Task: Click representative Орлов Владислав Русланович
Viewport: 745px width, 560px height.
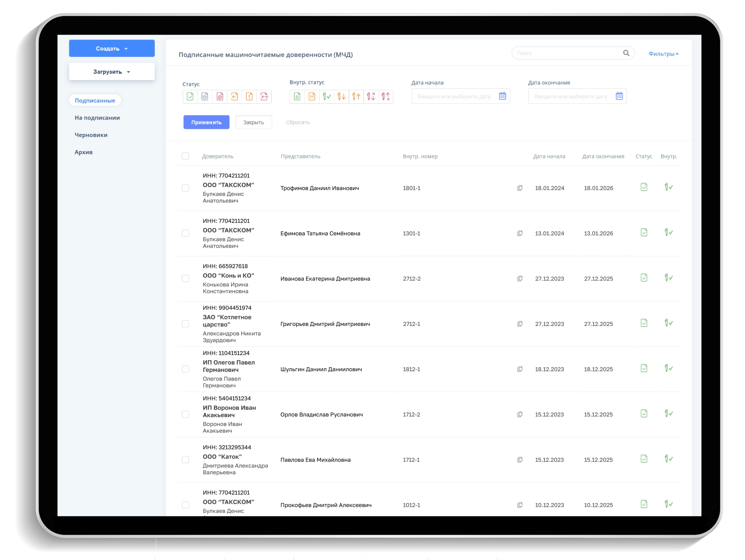Action: [x=322, y=414]
